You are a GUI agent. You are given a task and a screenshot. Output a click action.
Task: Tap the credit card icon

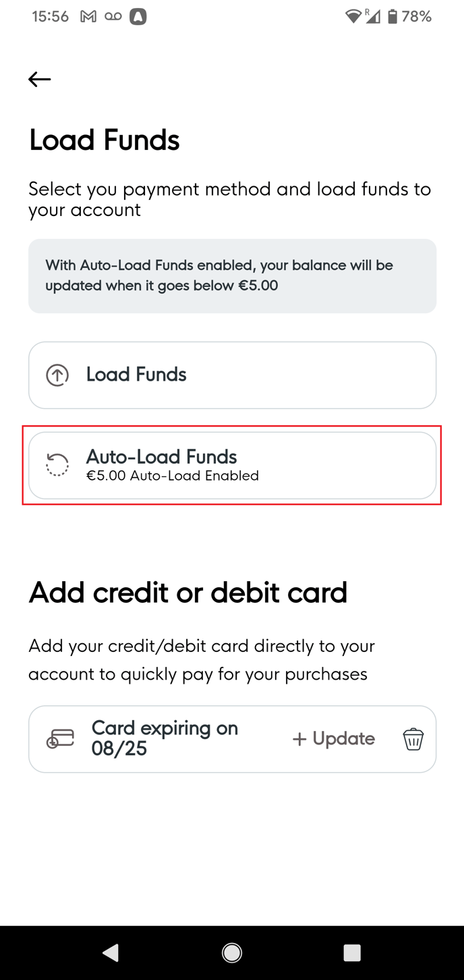coord(60,739)
